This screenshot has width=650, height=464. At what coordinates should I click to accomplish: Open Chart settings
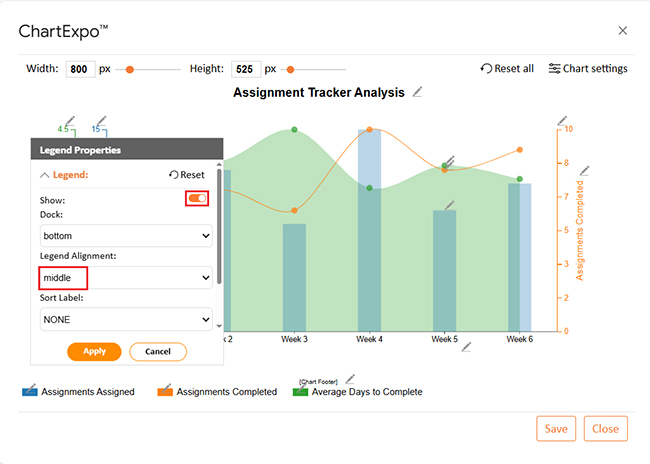[x=587, y=69]
